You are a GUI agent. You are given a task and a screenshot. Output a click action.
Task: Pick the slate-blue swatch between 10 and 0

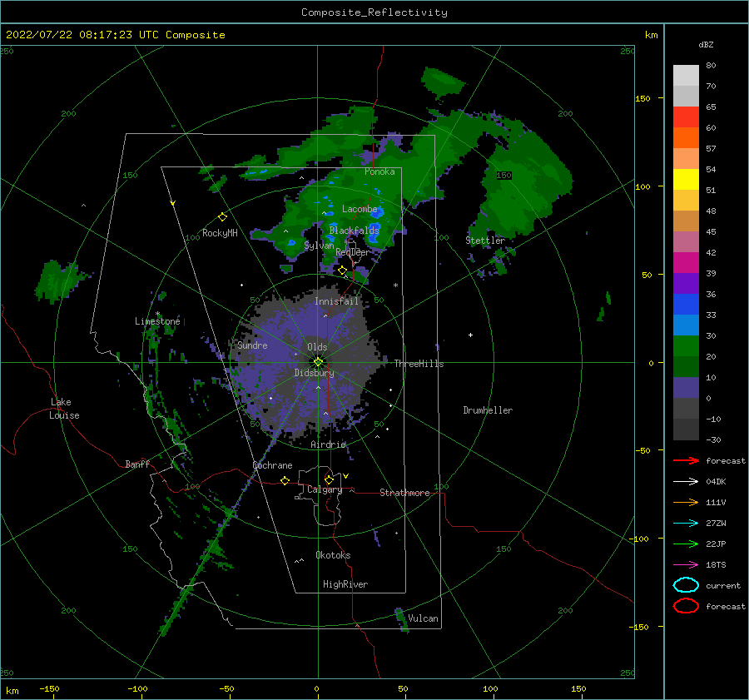point(686,388)
